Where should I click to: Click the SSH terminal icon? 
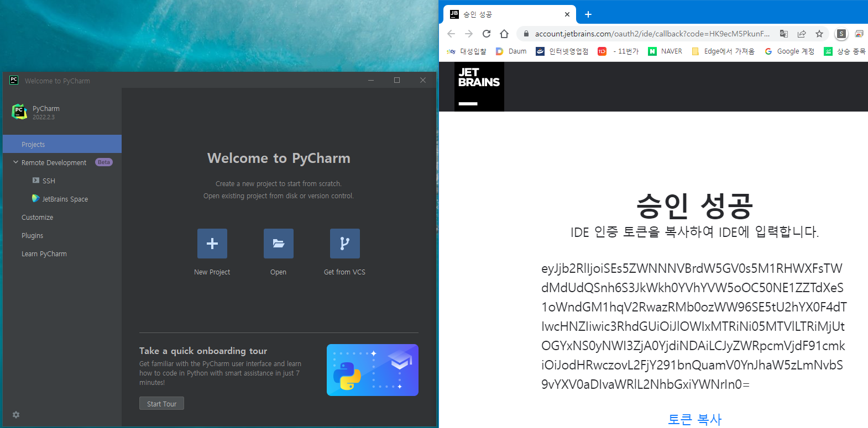[x=36, y=181]
